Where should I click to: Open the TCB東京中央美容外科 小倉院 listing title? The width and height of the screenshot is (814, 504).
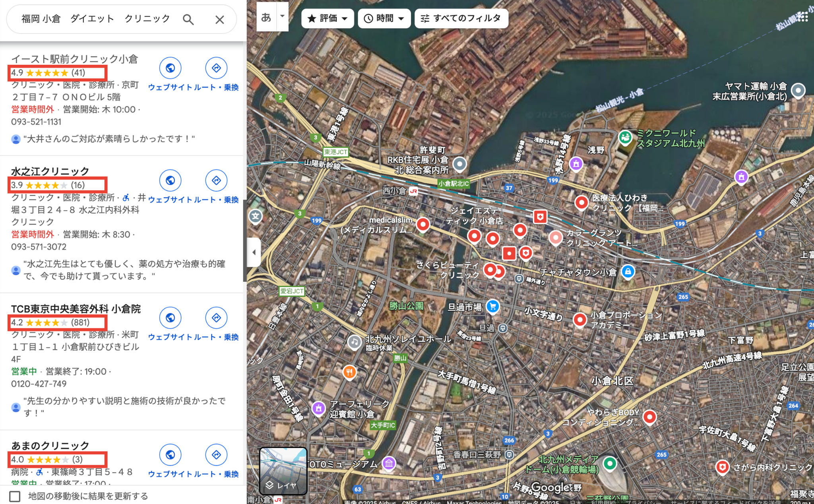pos(76,309)
